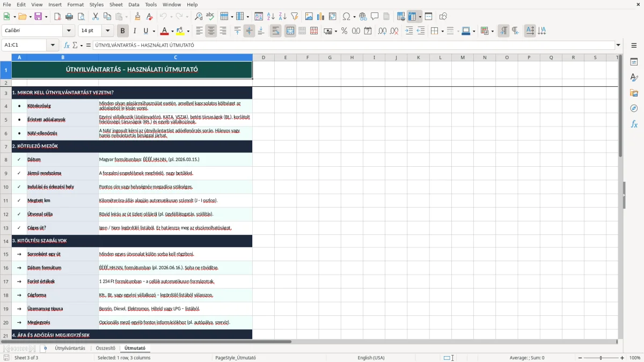Open the Format menu

[x=75, y=4]
